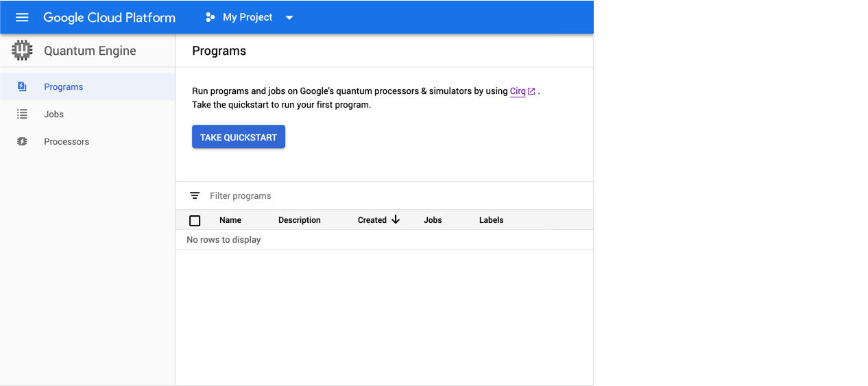Click the Programs sidebar icon
The image size is (868, 386).
pyautogui.click(x=22, y=86)
